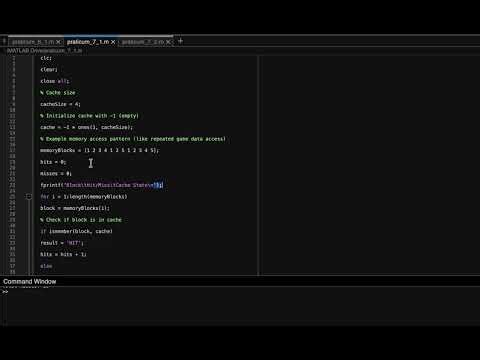Viewport: 480px width, 360px height.
Task: Click the 'clc;' code line
Action: [46, 58]
